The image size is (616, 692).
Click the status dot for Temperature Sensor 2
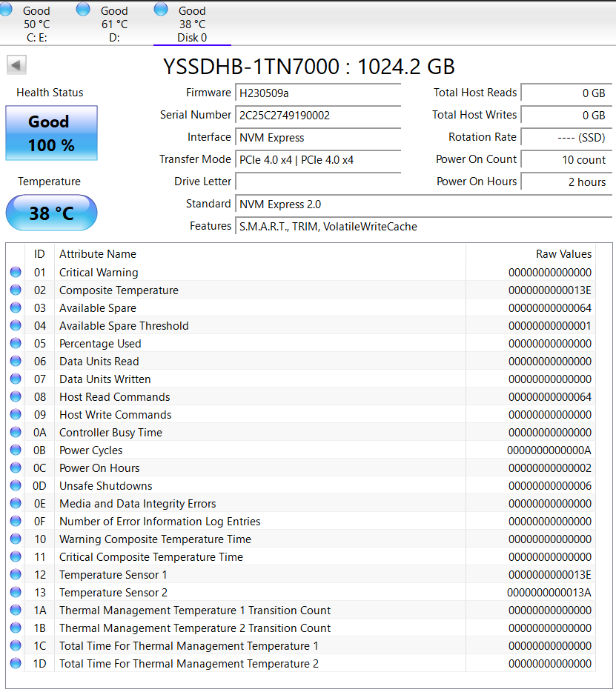point(16,593)
